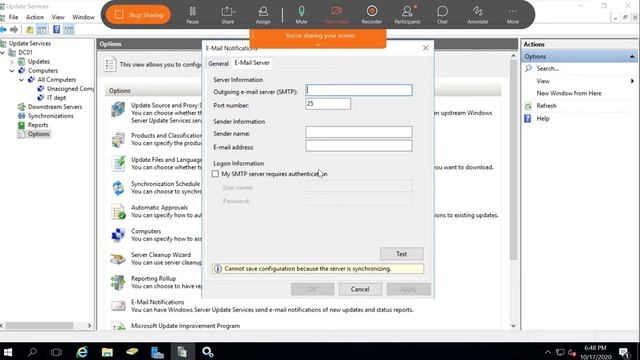This screenshot has height=360, width=640.
Task: Click the E-mail address field
Action: [x=359, y=146]
